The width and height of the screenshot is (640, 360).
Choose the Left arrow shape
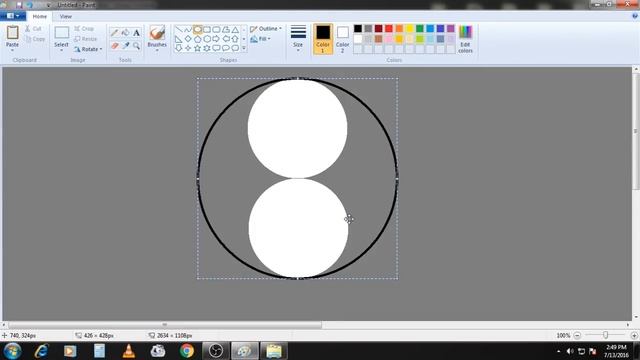(226, 39)
